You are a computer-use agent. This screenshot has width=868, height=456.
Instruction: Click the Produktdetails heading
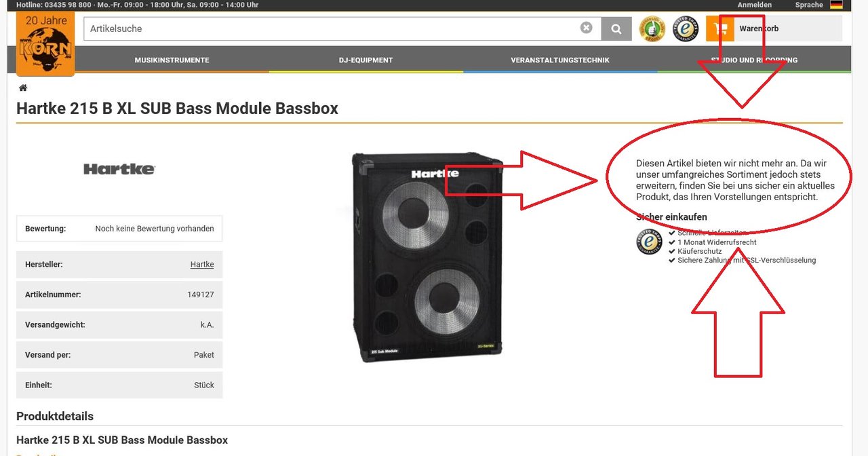pos(55,416)
